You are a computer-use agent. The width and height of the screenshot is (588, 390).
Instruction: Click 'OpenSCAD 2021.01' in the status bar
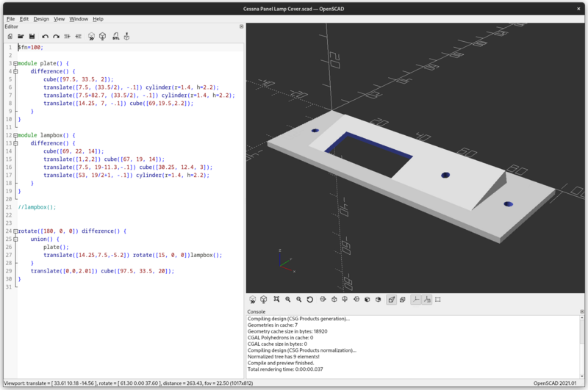pyautogui.click(x=555, y=383)
